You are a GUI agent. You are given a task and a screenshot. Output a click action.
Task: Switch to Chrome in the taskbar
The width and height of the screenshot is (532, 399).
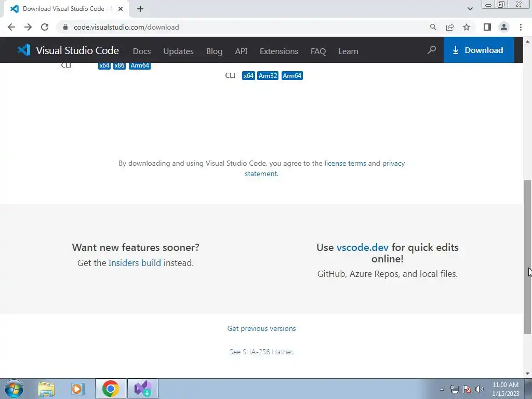point(110,389)
